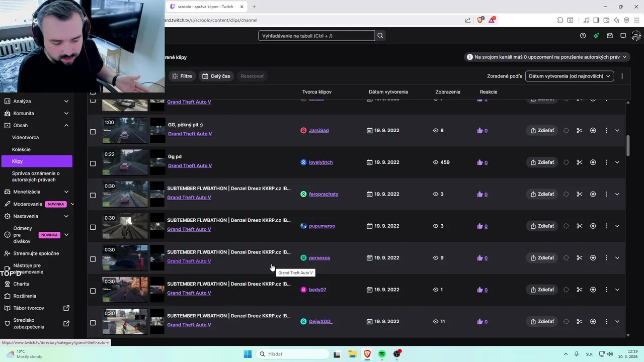Image resolution: width=644 pixels, height=362 pixels.
Task: Click the music note playlist icon
Action: click(x=586, y=20)
